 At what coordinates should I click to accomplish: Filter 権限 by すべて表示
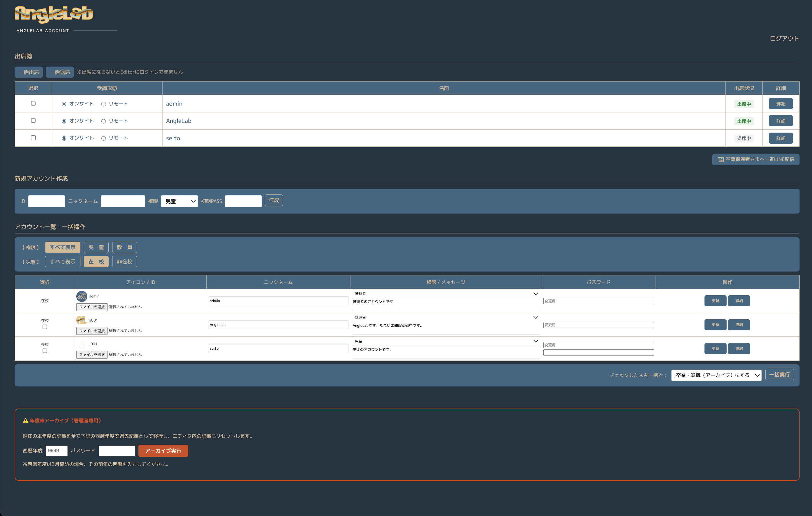tap(63, 248)
